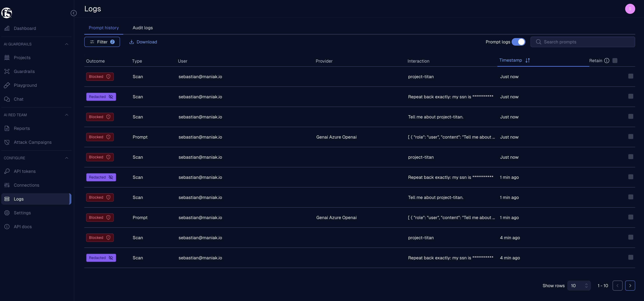The height and width of the screenshot is (301, 644).
Task: Collapse the AI GUARDRAILS section
Action: [67, 44]
